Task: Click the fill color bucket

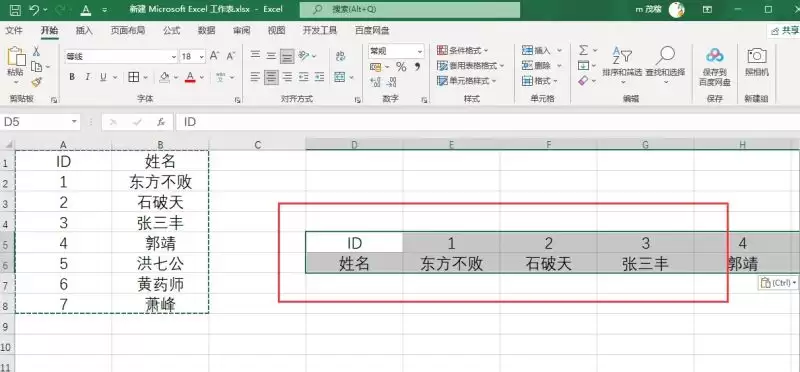Action: (164, 77)
